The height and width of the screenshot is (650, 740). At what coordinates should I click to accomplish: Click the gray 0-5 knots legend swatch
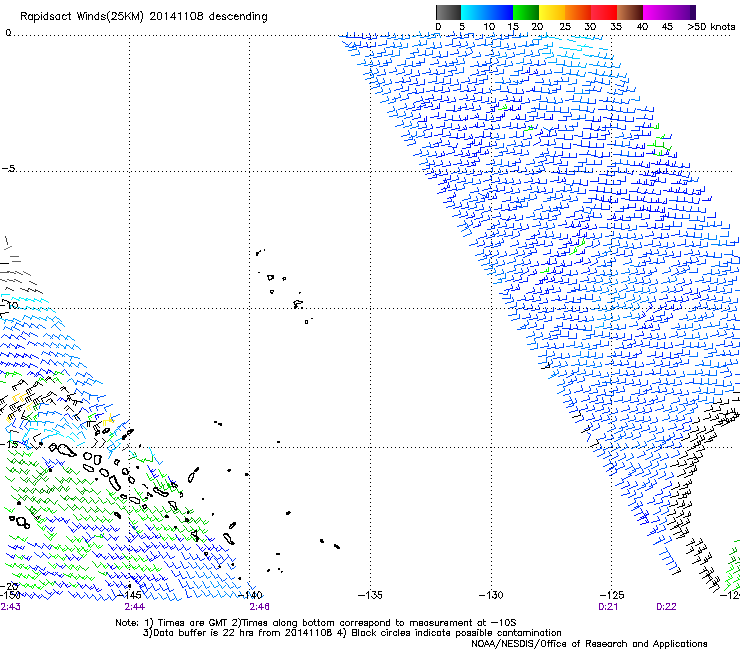[x=448, y=12]
